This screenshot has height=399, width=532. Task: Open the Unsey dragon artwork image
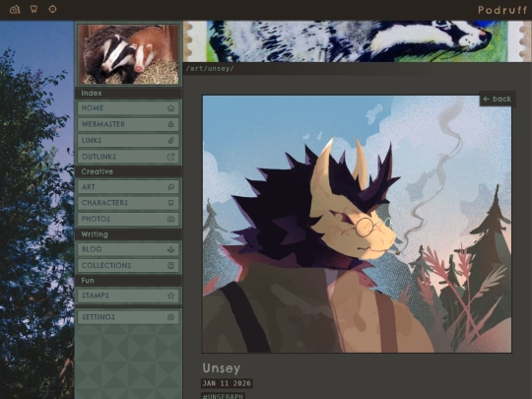(357, 224)
